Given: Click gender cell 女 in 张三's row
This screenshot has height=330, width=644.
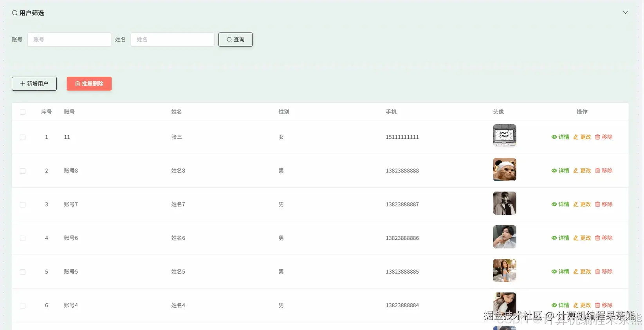Looking at the screenshot, I should click(281, 137).
